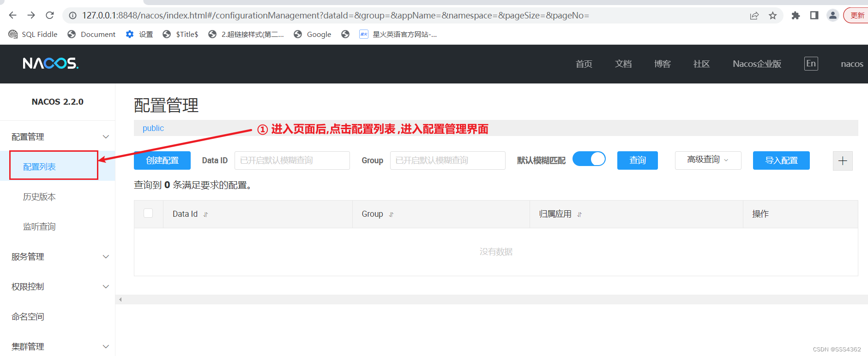The image size is (868, 356).
Task: Focus the Group search field
Action: click(x=448, y=160)
